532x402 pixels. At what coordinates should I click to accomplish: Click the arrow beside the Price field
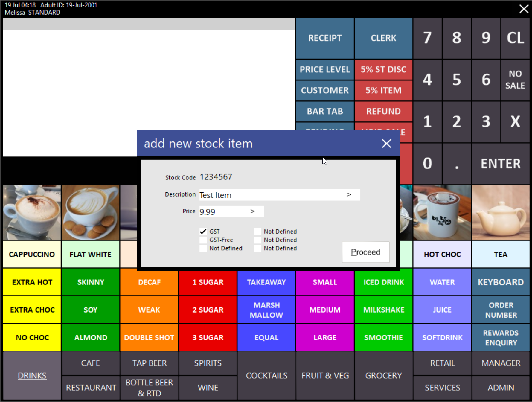pos(253,211)
